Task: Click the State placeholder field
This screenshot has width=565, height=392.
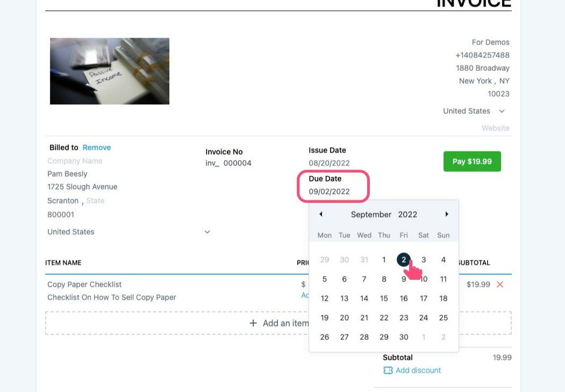Action: click(x=96, y=201)
